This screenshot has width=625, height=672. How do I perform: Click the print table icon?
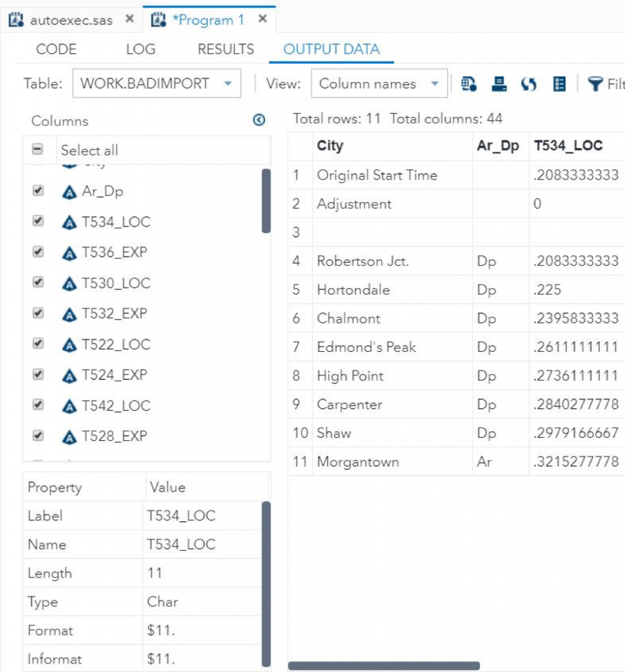(499, 83)
